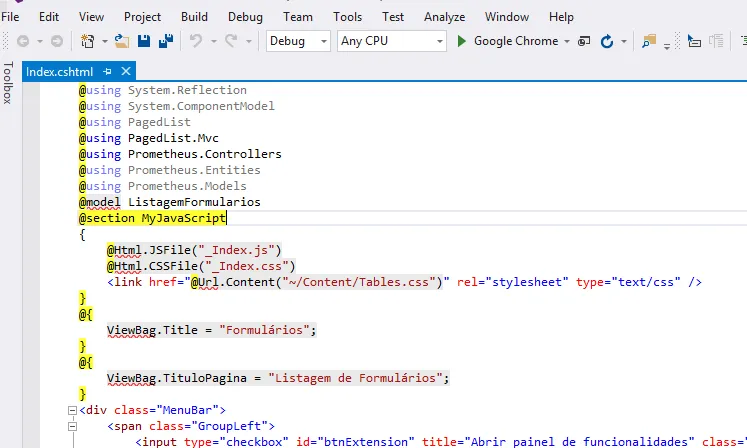Save the file with the floppy icon
This screenshot has height=448, width=747.
[144, 41]
